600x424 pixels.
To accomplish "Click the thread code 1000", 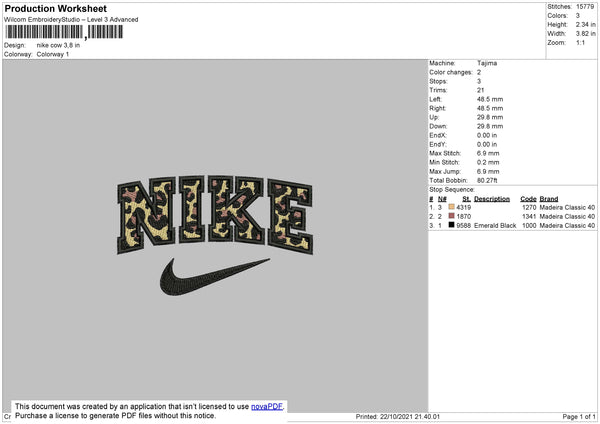I will [529, 226].
